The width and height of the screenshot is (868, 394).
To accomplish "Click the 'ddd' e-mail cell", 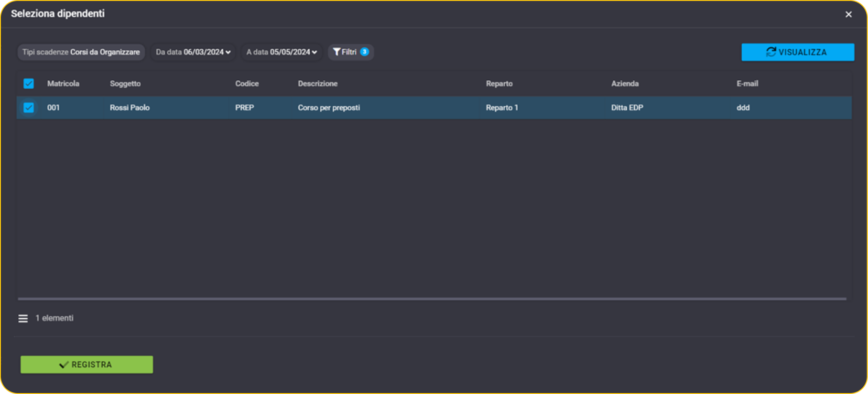I will pyautogui.click(x=743, y=107).
